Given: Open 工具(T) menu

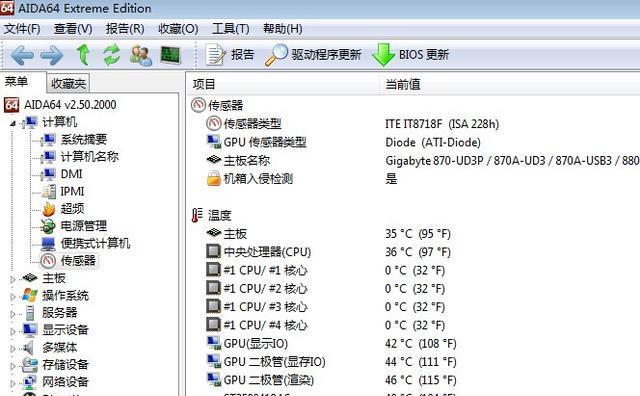Looking at the screenshot, I should (231, 29).
